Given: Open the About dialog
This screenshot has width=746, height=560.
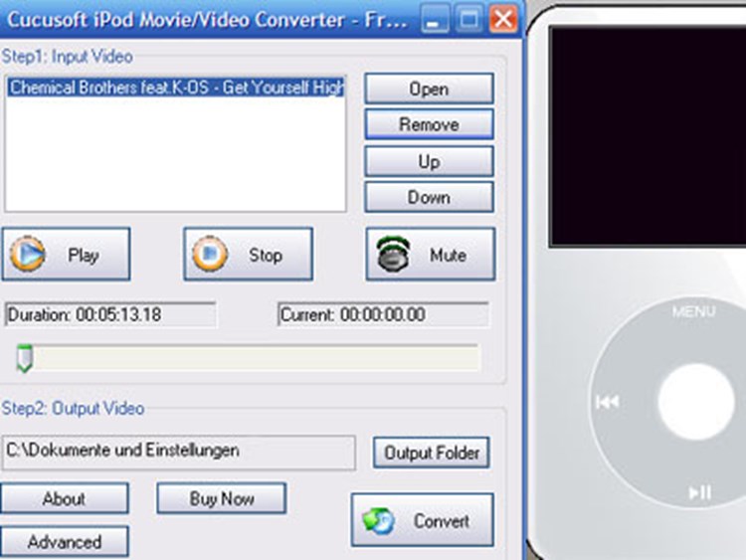Looking at the screenshot, I should coord(65,498).
